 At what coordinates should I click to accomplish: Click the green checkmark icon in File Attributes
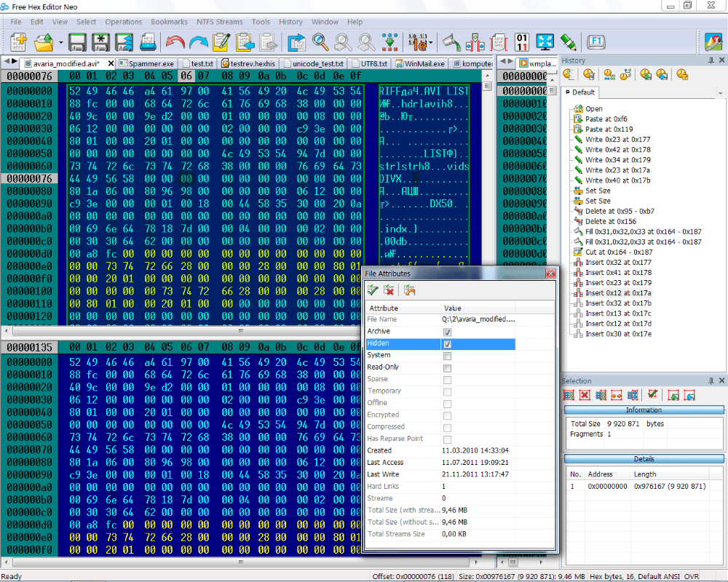tap(373, 290)
